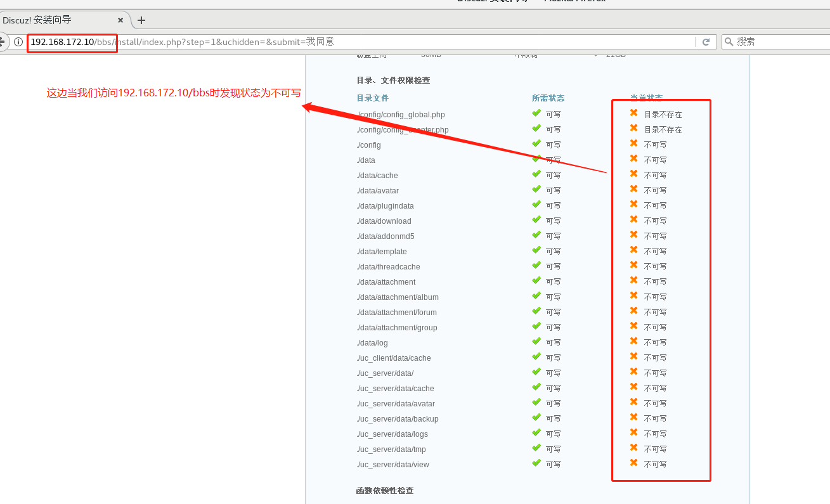830x504 pixels.
Task: Select the ./data/threadcache path text
Action: 388,267
